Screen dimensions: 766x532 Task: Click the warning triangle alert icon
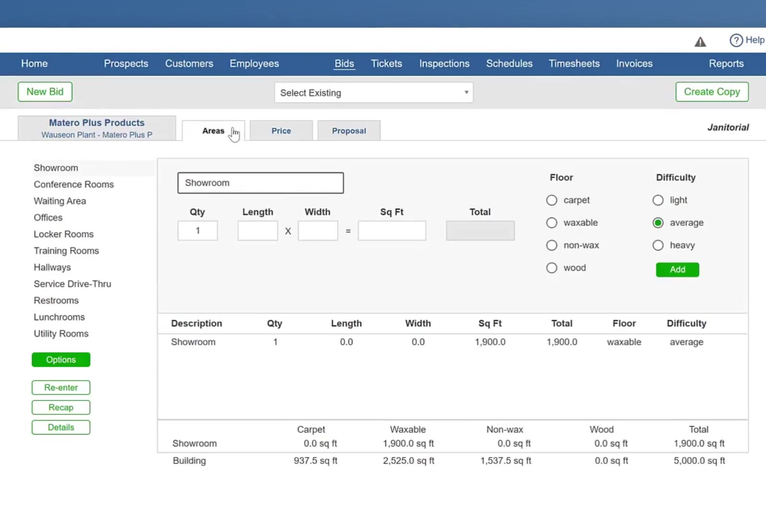pyautogui.click(x=700, y=42)
